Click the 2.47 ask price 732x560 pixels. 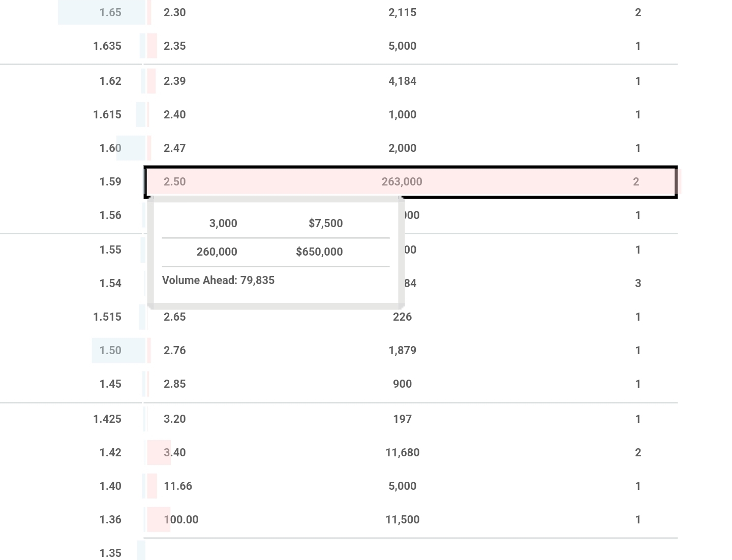point(174,148)
